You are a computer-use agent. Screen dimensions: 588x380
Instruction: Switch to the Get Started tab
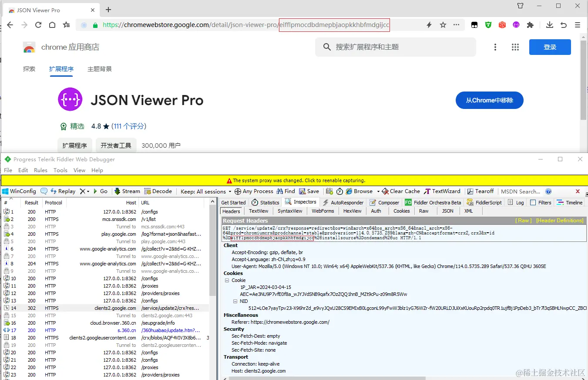point(233,203)
